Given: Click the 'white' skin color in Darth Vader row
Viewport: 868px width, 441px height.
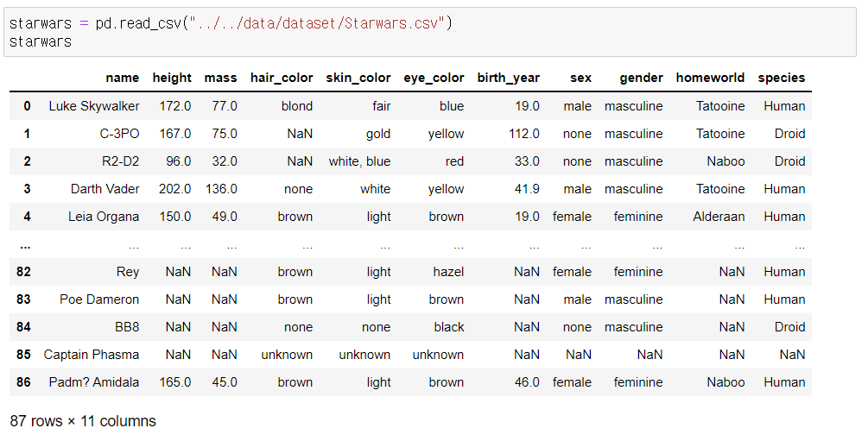Looking at the screenshot, I should coord(376,189).
